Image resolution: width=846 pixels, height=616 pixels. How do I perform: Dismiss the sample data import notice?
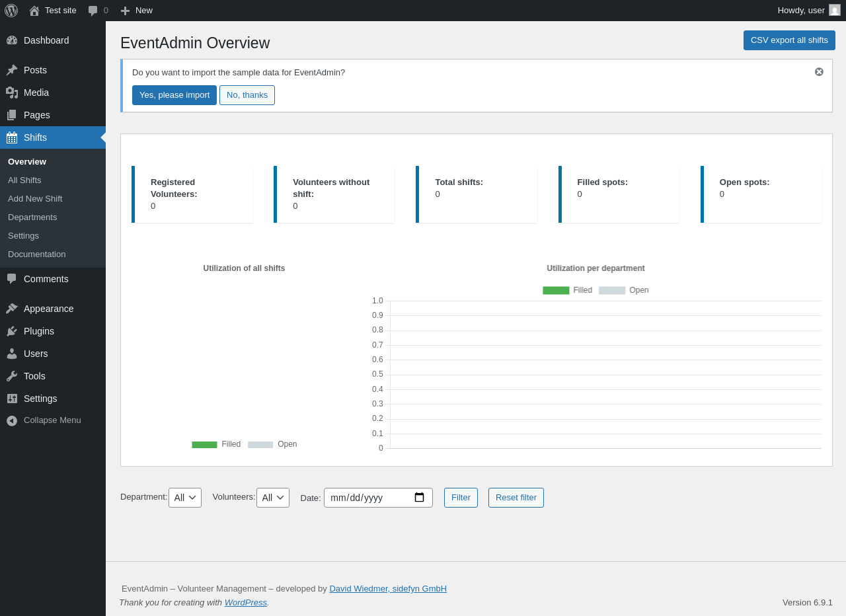(x=819, y=72)
